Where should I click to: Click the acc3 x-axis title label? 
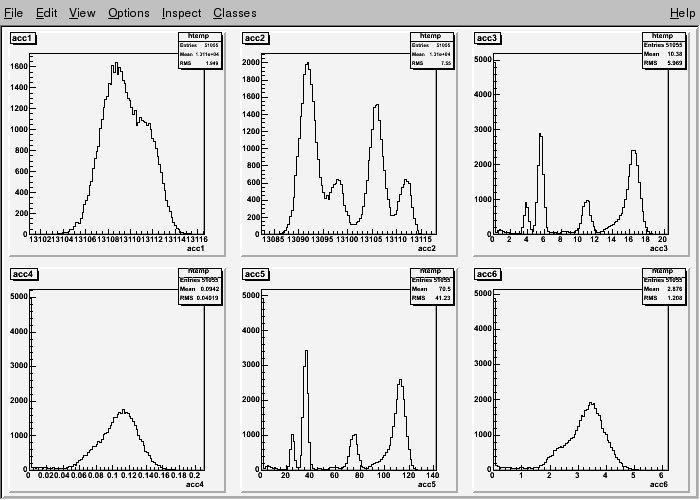tap(659, 249)
